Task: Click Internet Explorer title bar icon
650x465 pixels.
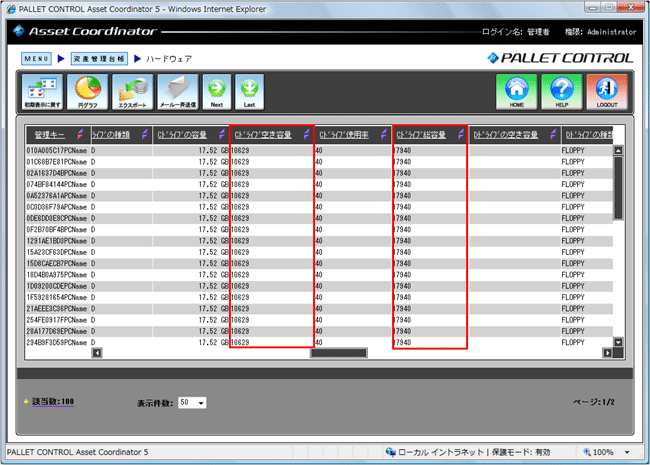Action: point(11,9)
